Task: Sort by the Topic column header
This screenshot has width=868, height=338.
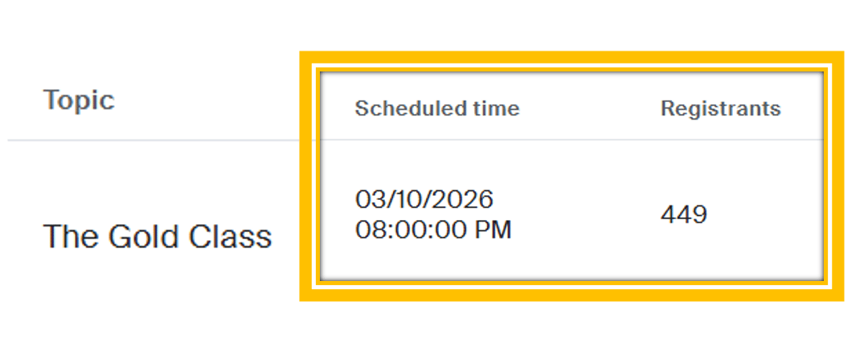Action: [x=79, y=100]
